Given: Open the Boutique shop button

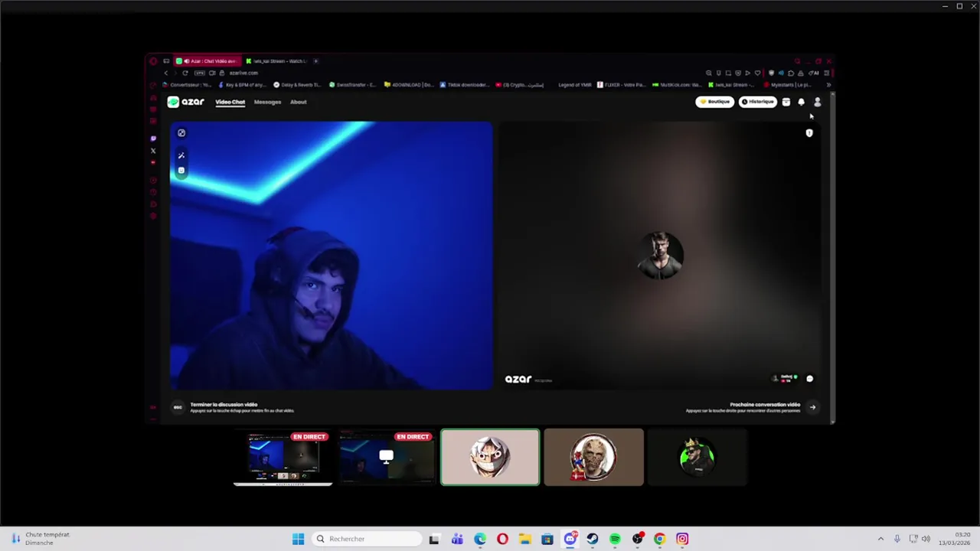Looking at the screenshot, I should [715, 102].
